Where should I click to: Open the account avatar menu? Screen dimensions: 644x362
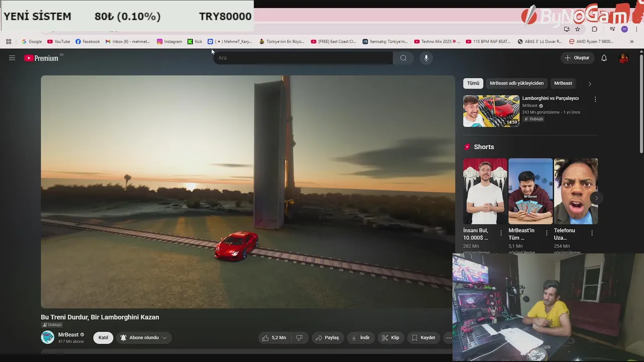click(x=623, y=58)
